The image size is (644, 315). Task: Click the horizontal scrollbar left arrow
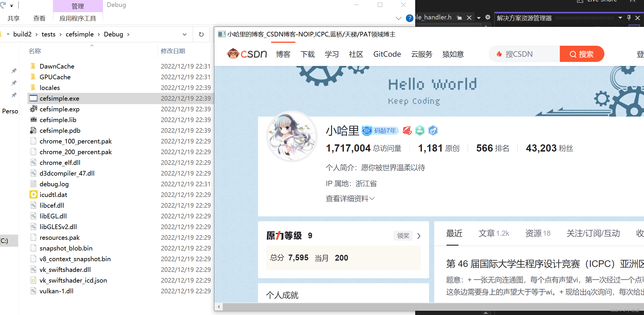coord(219,307)
